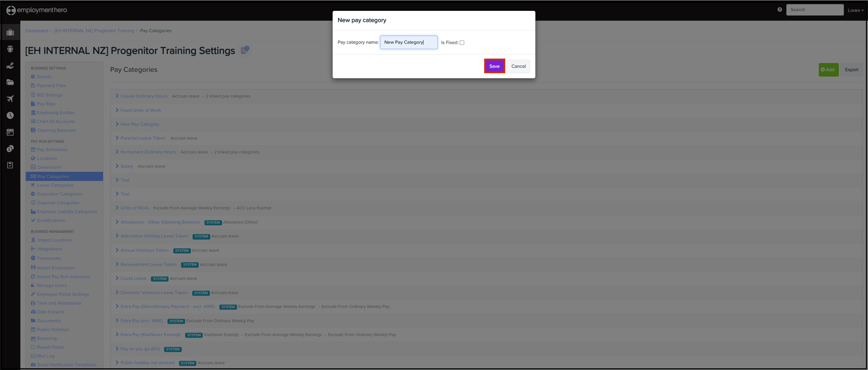Open the calendar icon in left sidebar
Screen dimensions: 868x370
click(x=10, y=132)
